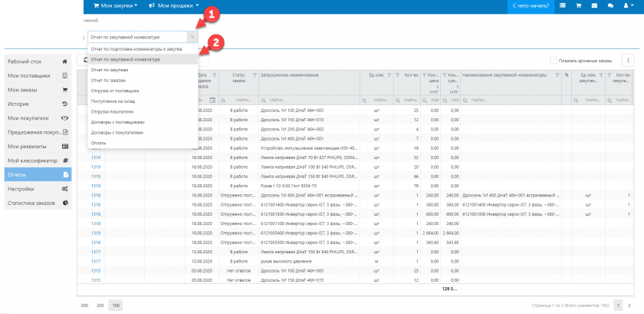The height and width of the screenshot is (314, 644).
Task: Click the filter icon in Ед. изм. column
Action: click(389, 75)
